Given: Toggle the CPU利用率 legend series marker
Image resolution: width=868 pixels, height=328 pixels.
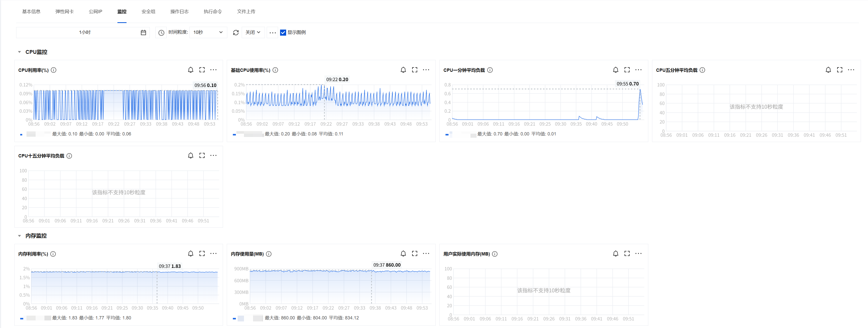Looking at the screenshot, I should coord(21,134).
